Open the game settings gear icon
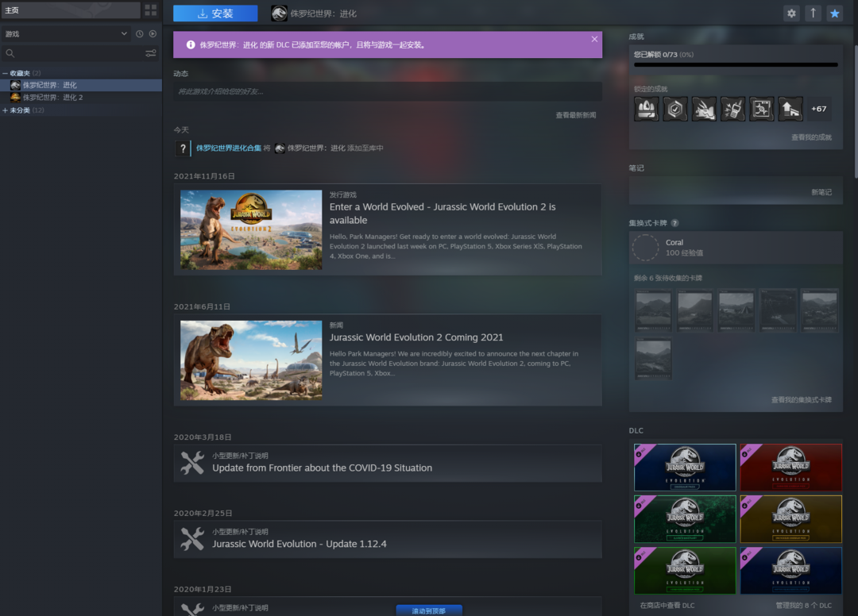858x616 pixels. [x=791, y=13]
